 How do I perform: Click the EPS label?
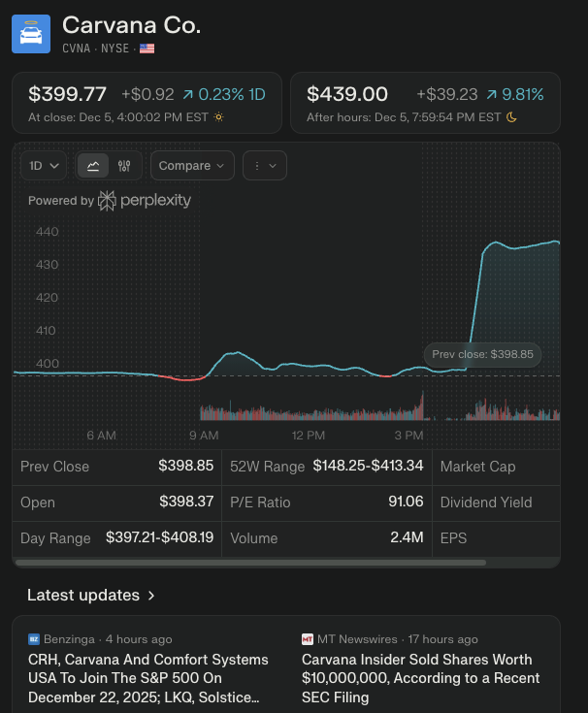coord(453,538)
